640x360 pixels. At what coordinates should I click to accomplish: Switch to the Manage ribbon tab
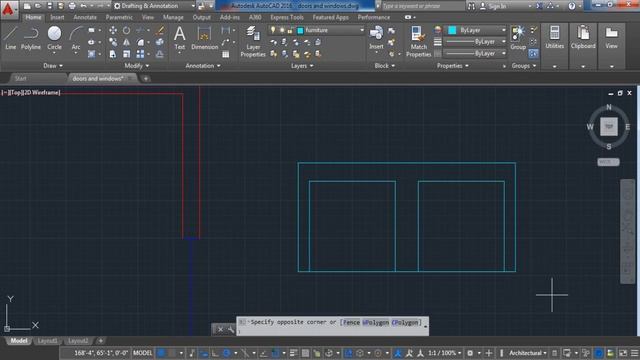[x=173, y=17]
